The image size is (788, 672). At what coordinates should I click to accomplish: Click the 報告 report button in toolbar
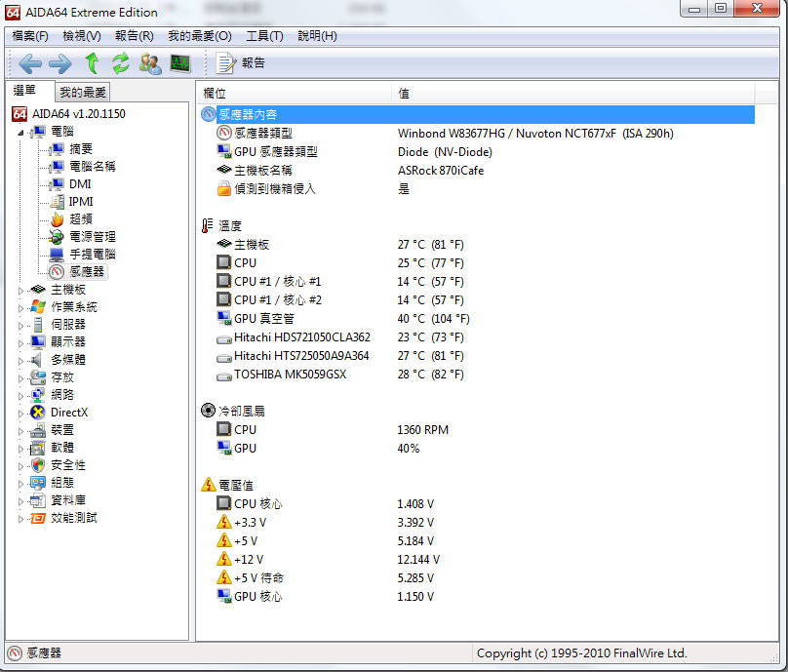click(x=240, y=63)
